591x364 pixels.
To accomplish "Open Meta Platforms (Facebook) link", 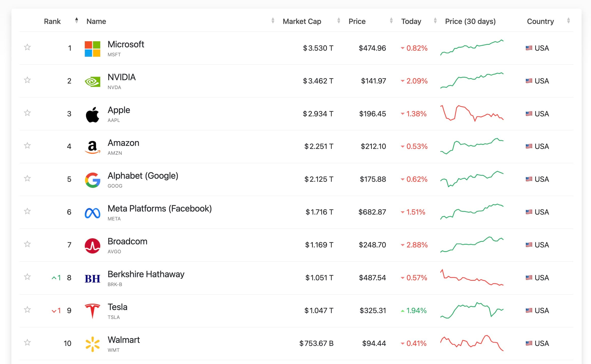I will [x=160, y=209].
